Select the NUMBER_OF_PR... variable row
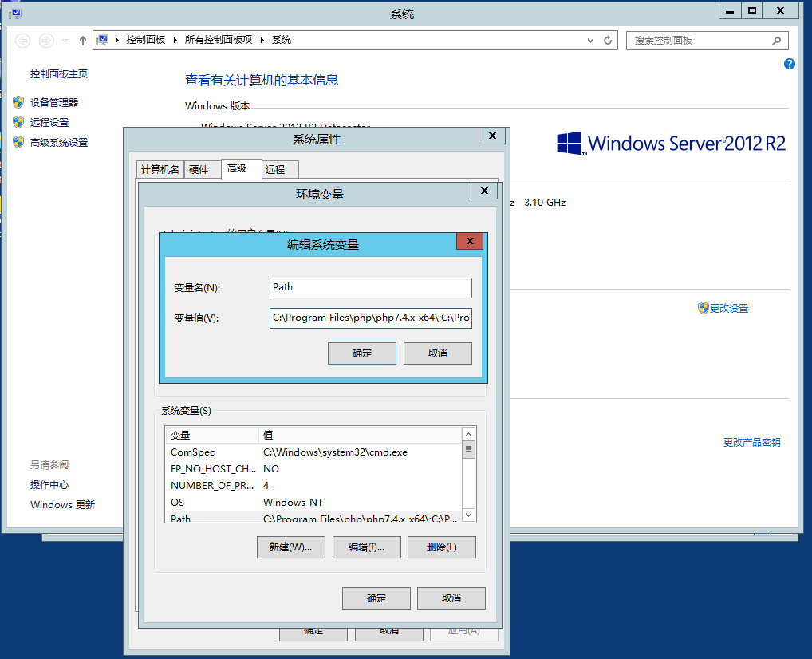 pyautogui.click(x=313, y=485)
